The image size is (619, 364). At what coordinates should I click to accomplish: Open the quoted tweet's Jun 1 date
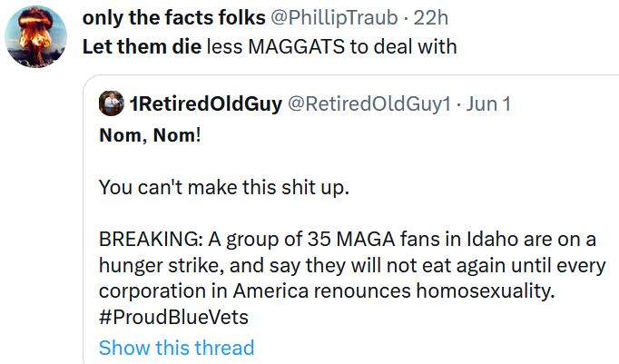coord(489,103)
